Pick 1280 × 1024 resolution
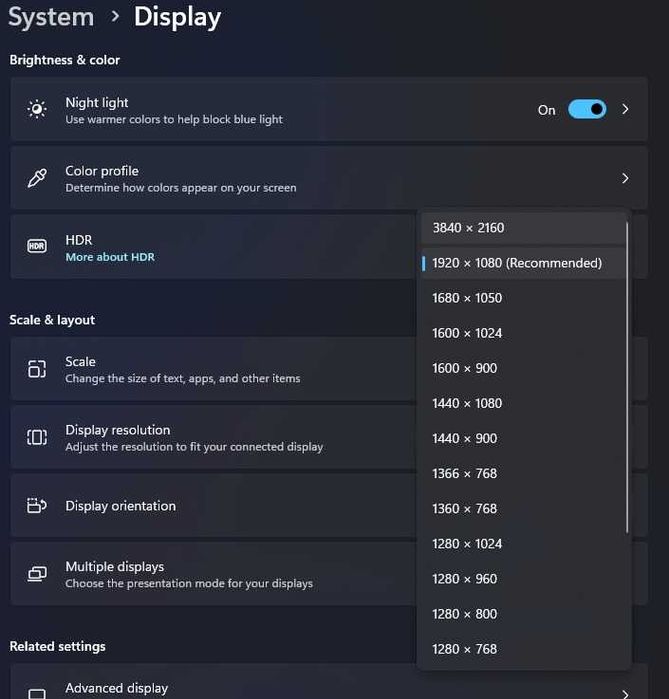669x699 pixels. (522, 544)
